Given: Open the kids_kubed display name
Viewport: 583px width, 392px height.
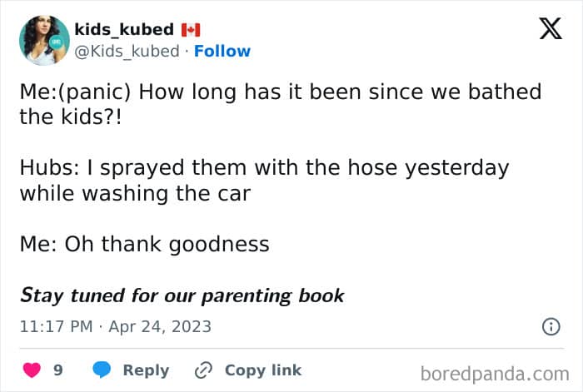Looking at the screenshot, I should [x=124, y=30].
